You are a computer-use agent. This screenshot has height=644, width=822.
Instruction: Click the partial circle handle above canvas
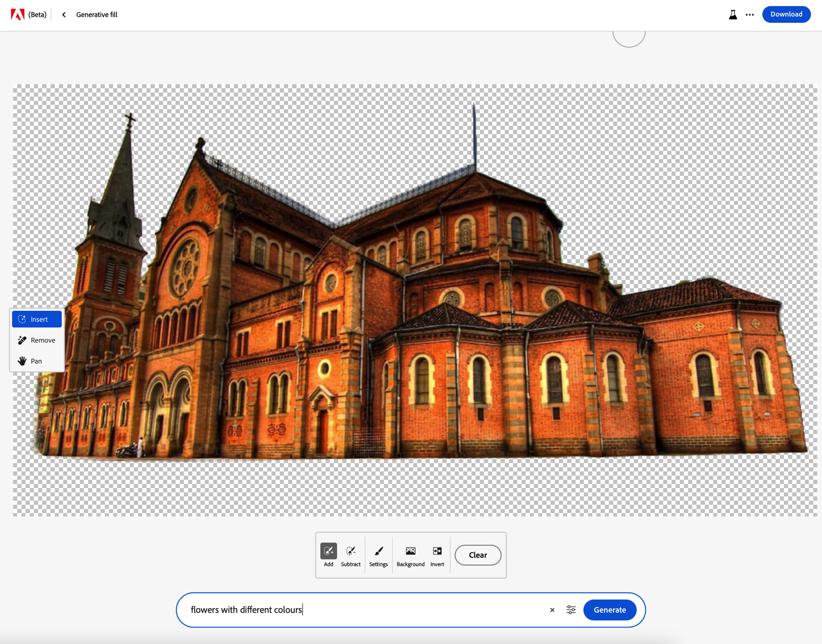pos(629,39)
